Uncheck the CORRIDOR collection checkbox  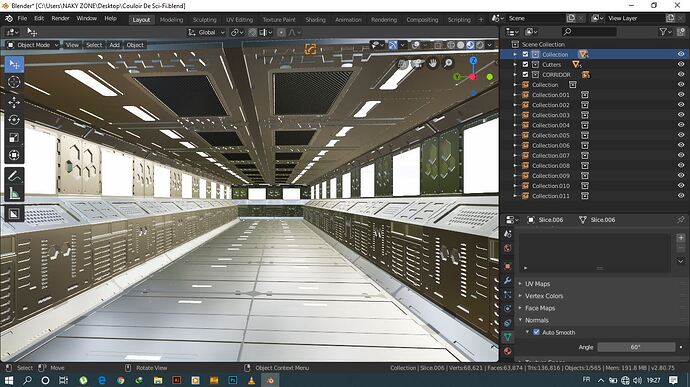coord(525,74)
